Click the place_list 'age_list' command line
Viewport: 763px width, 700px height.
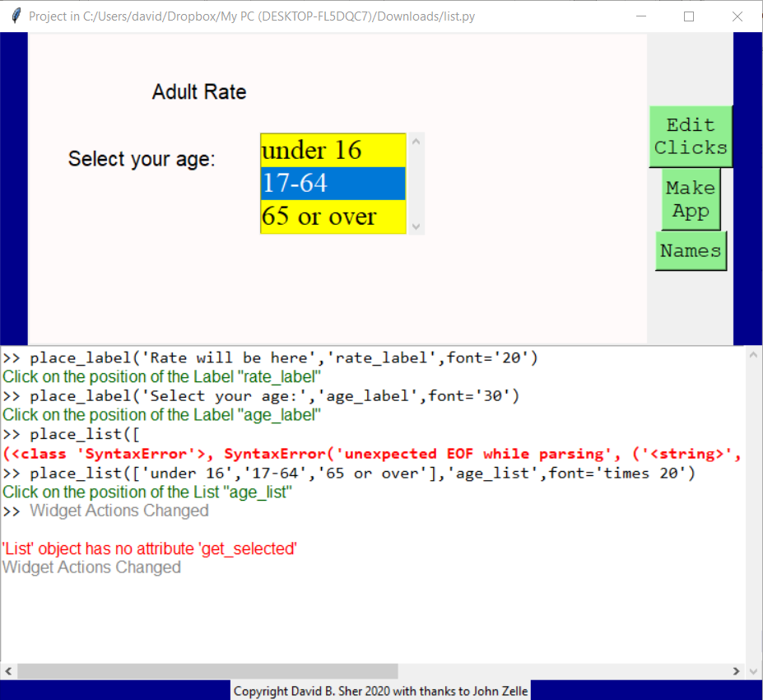click(x=349, y=474)
